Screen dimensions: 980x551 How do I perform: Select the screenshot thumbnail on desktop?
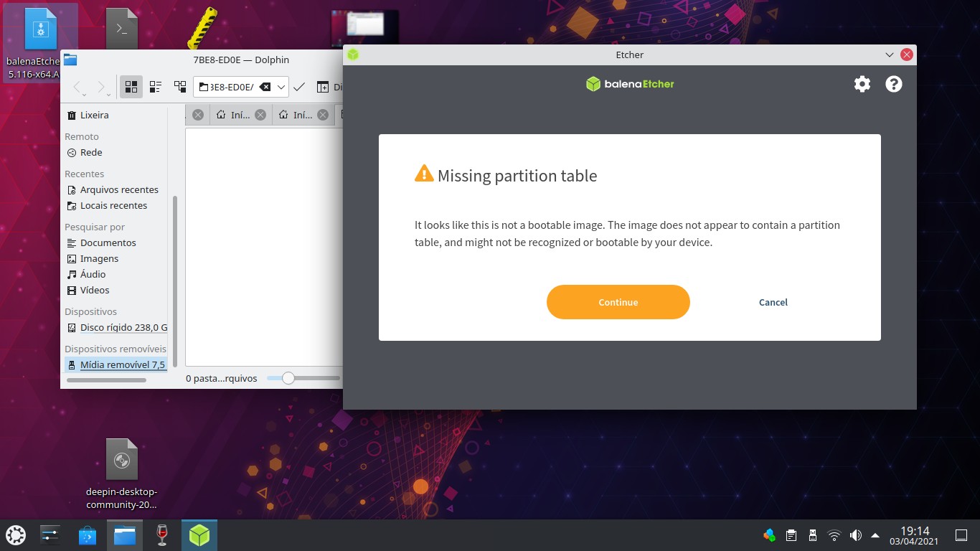tap(365, 27)
